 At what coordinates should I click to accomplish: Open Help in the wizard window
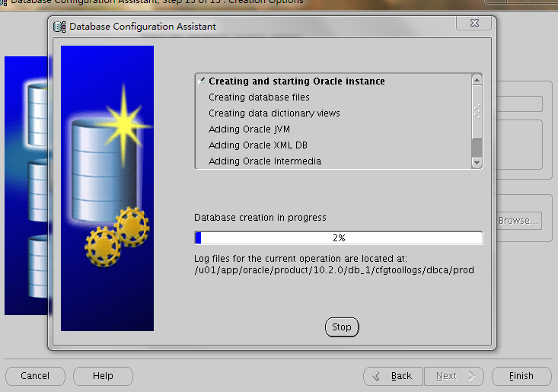(x=103, y=376)
